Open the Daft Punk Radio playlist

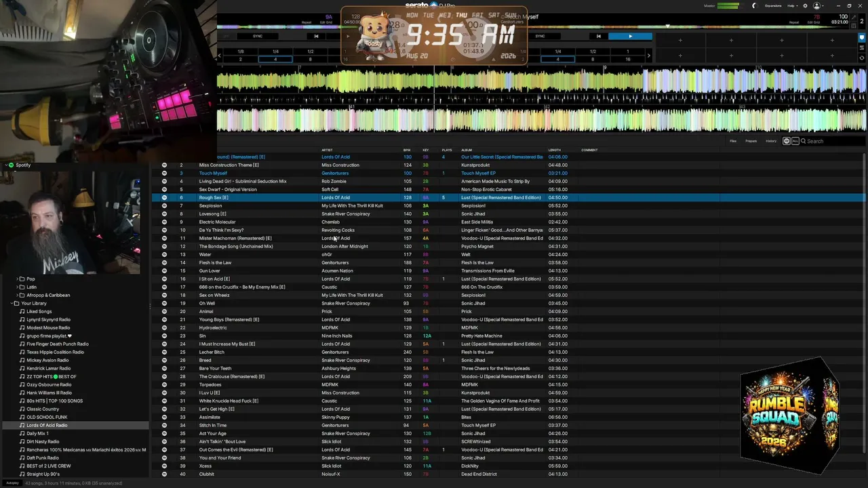click(43, 457)
